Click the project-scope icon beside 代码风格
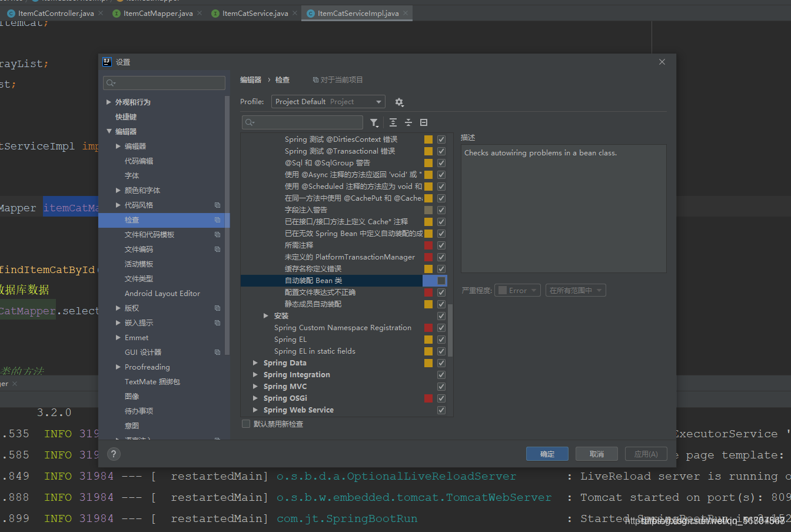 click(217, 205)
